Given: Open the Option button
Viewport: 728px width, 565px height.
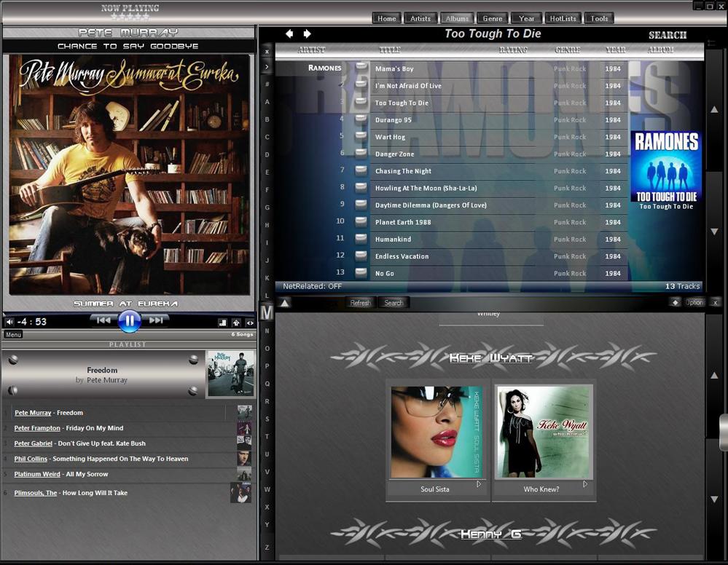Looking at the screenshot, I should (694, 302).
